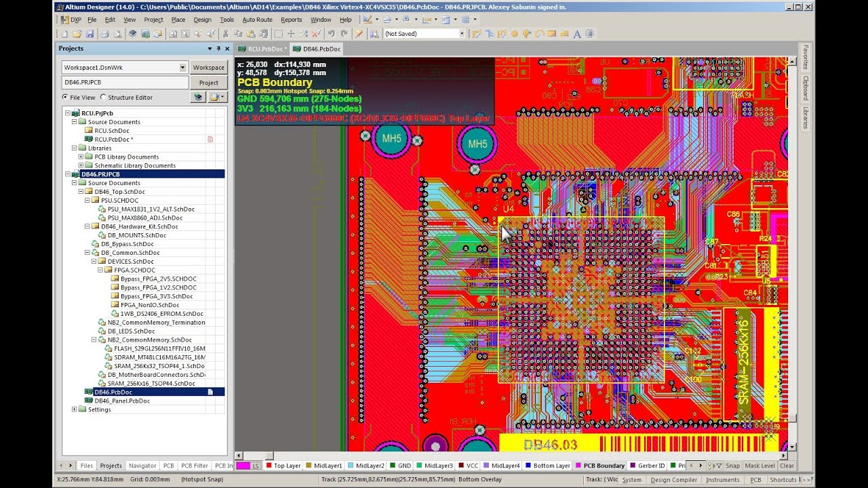Click the Copy toolbar icon
Viewport: 868px width, 488px height.
pyautogui.click(x=238, y=34)
